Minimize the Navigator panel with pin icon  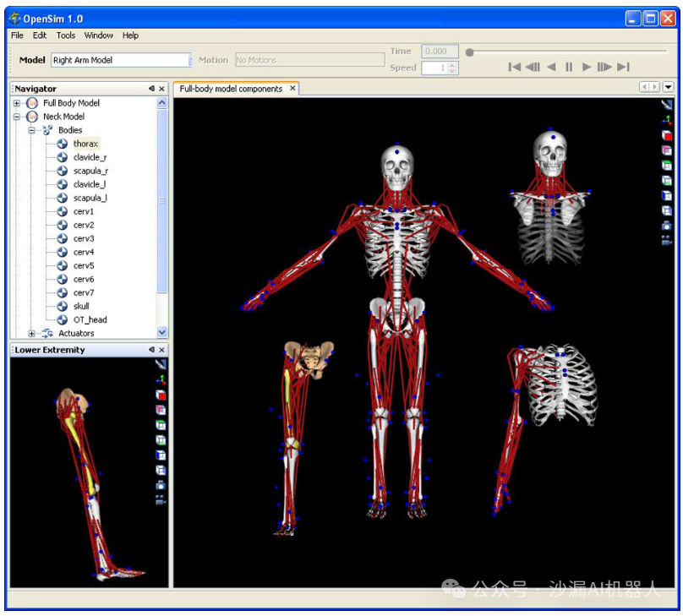pos(151,89)
